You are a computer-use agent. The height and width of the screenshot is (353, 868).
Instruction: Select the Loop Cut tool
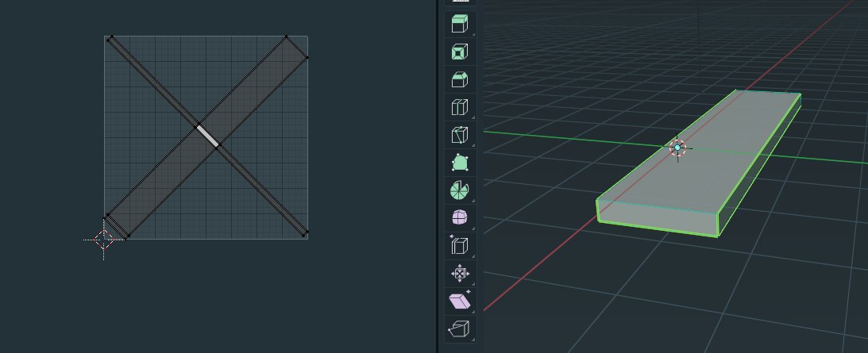pos(460,107)
